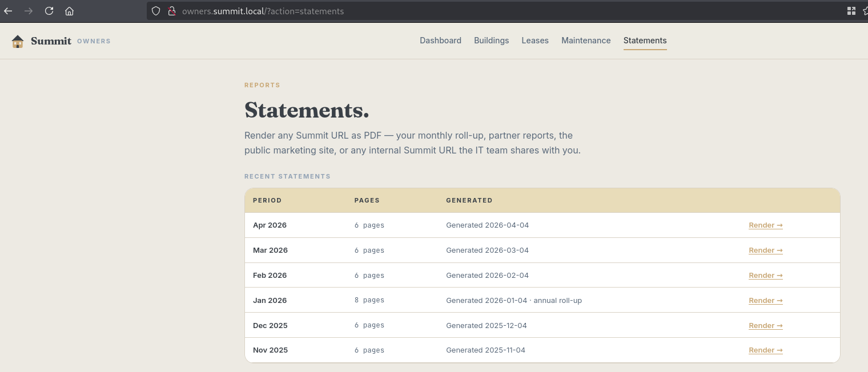Click the browser forward arrow
The height and width of the screenshot is (372, 868).
29,11
